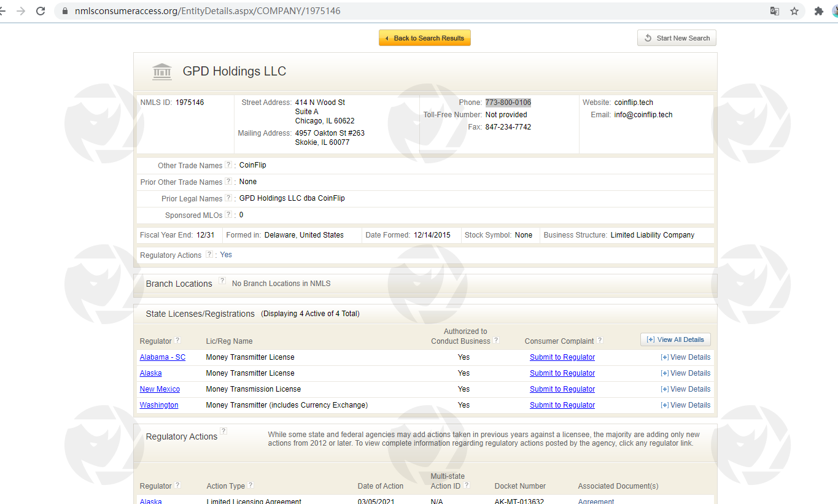Image resolution: width=838 pixels, height=504 pixels.
Task: Click help icon beside Authorized to Conduct Business
Action: (496, 341)
